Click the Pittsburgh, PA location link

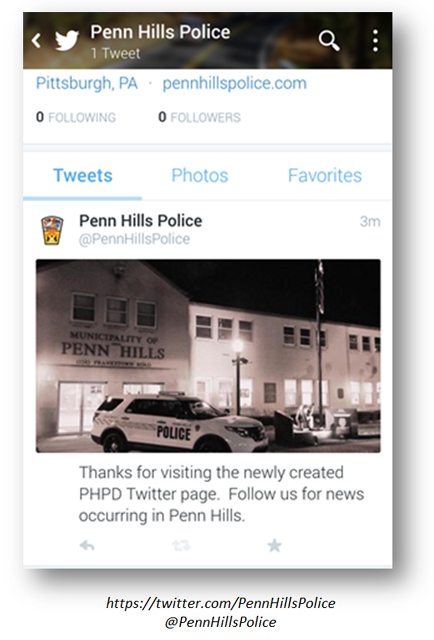[87, 83]
